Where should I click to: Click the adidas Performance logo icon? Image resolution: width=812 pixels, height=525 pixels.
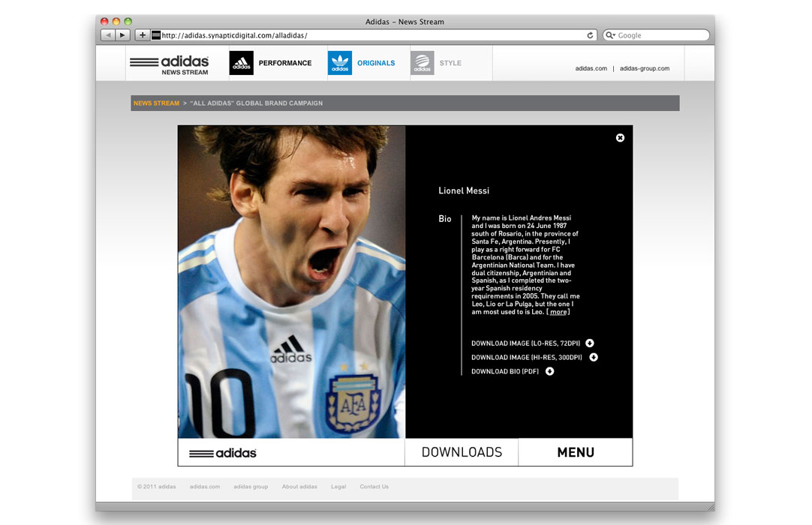coord(242,63)
